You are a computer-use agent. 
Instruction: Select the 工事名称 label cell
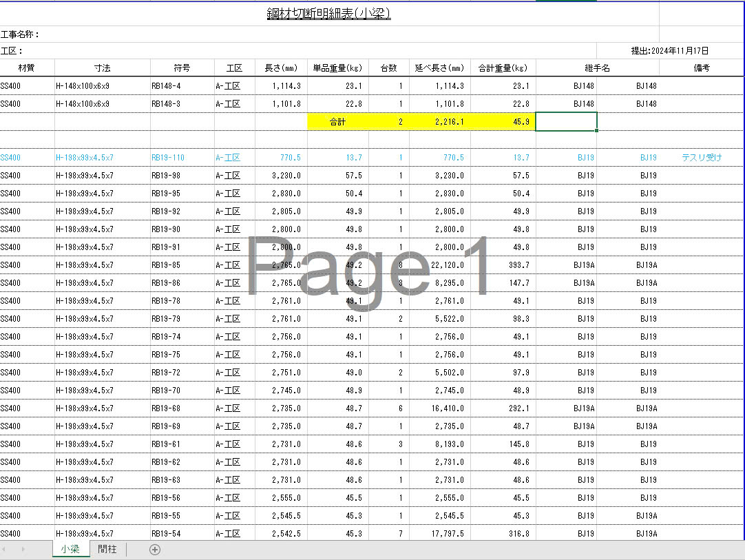[x=21, y=34]
